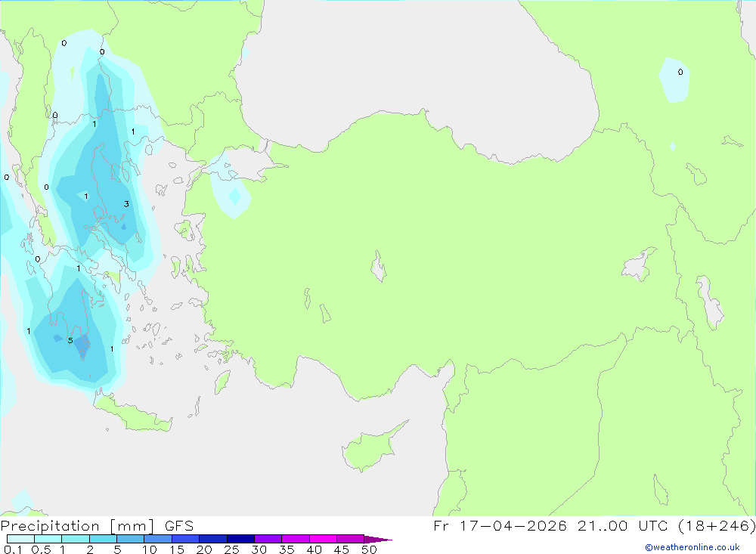Viewport: 756px width, 554px height.
Task: Click the 0.1–0.5 mm legend swatch
Action: pyautogui.click(x=20, y=539)
